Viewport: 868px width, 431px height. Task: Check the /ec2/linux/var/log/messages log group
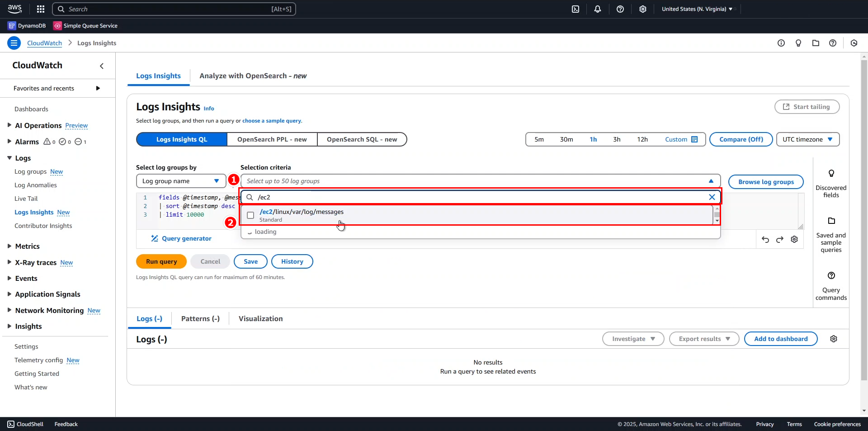point(250,215)
